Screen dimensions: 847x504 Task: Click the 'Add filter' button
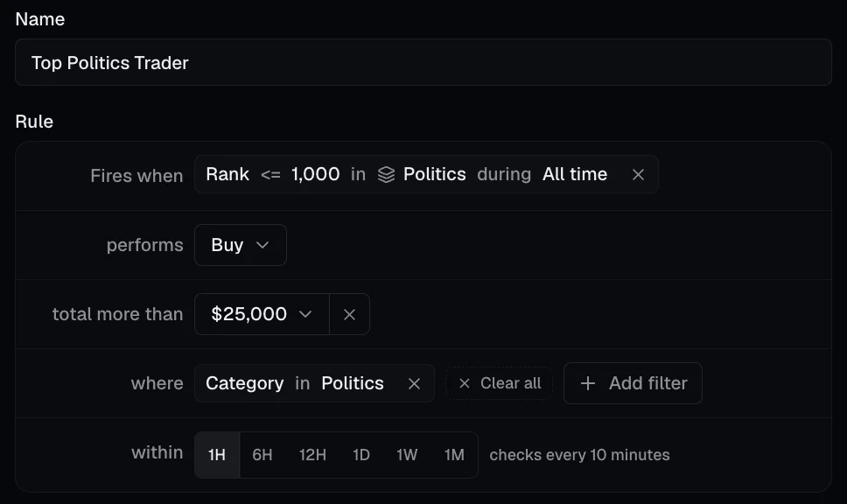(x=633, y=383)
